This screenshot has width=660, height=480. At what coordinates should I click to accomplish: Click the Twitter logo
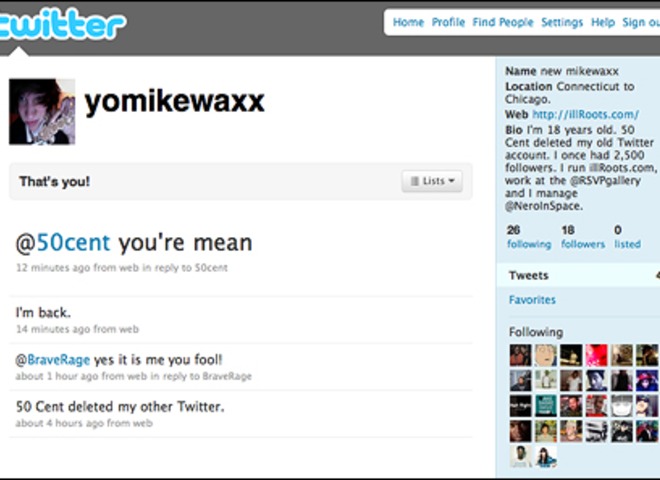click(62, 25)
